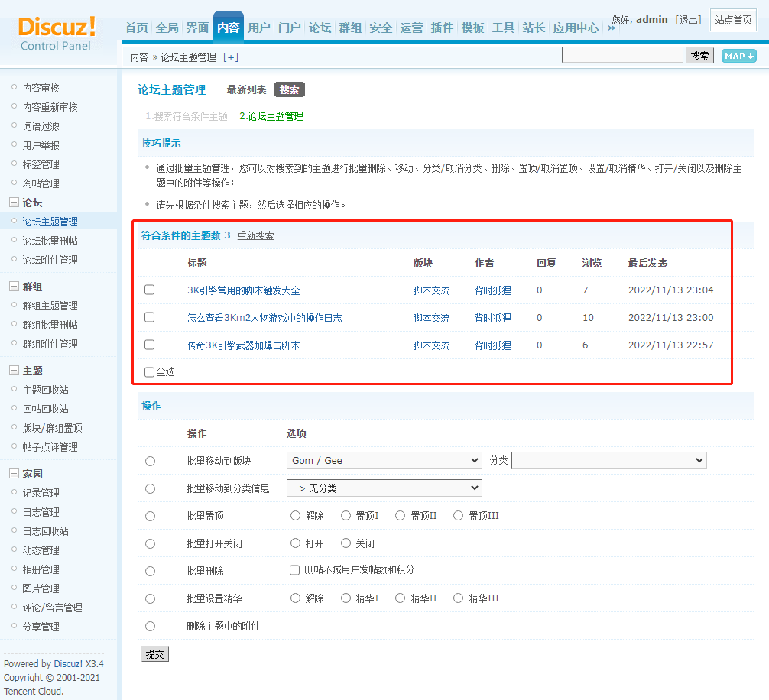Open the 无分类 category dropdown
Image resolution: width=769 pixels, height=700 pixels.
point(384,488)
